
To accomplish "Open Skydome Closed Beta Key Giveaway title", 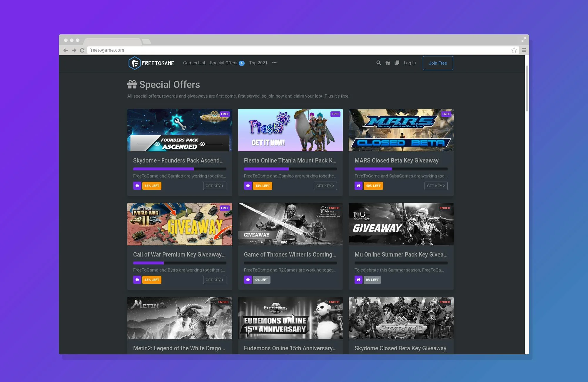I will 400,348.
